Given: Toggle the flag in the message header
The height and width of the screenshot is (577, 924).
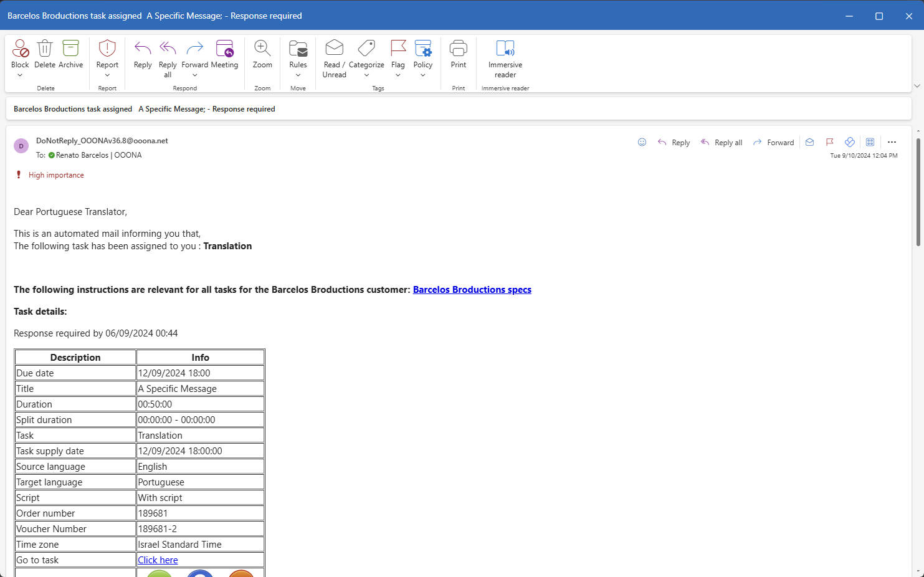Looking at the screenshot, I should [x=829, y=142].
